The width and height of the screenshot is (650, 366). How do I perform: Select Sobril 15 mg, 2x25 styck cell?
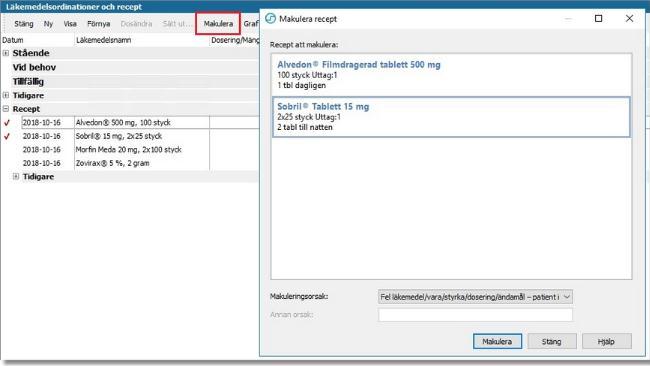[142, 136]
